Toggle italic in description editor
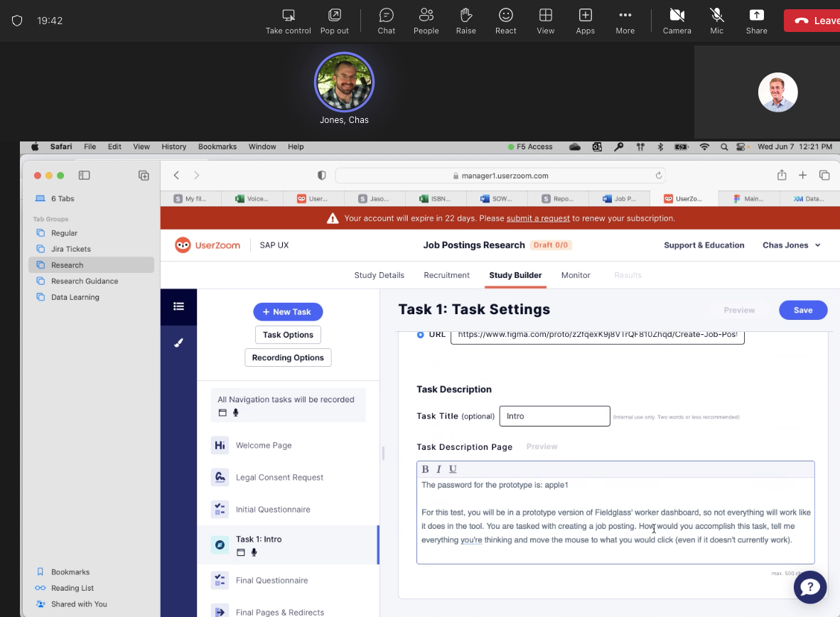This screenshot has height=617, width=840. pos(438,469)
